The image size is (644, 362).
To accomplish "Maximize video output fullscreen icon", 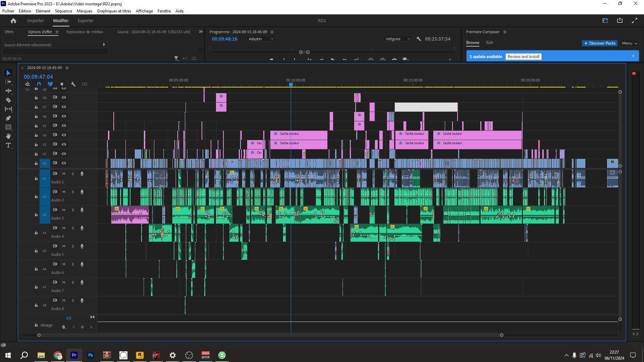I will click(x=635, y=21).
